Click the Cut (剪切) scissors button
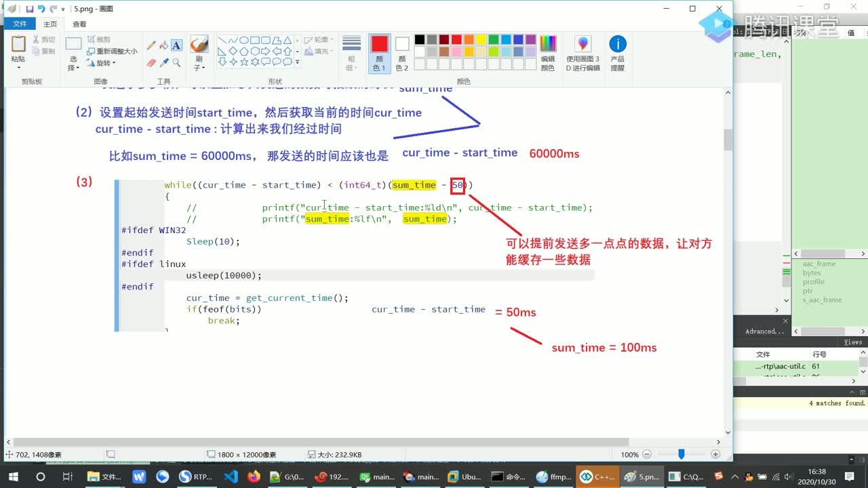The height and width of the screenshot is (488, 868). (x=44, y=40)
